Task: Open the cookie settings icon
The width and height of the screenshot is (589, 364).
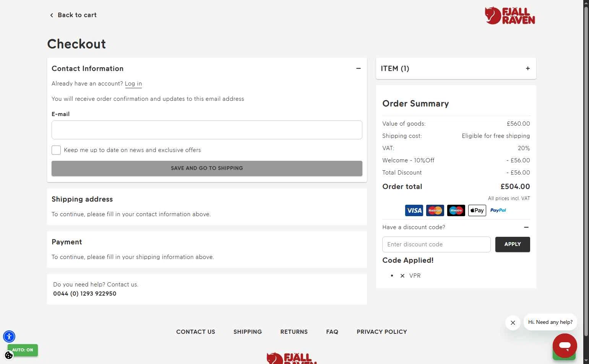Action: point(9,356)
